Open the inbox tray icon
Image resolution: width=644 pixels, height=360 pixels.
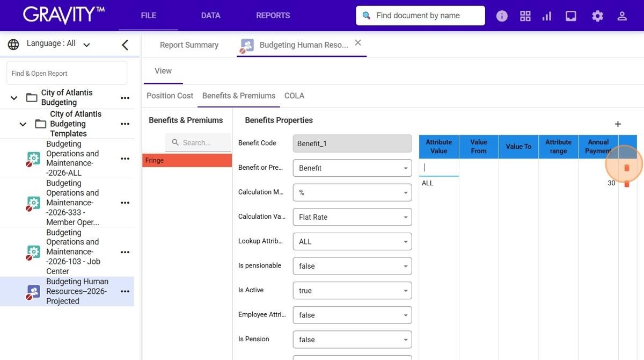(571, 16)
